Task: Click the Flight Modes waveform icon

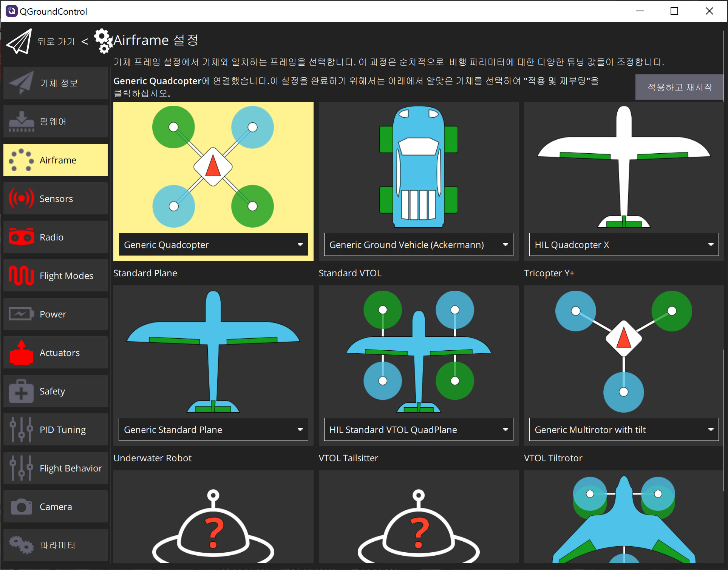Action: point(21,276)
